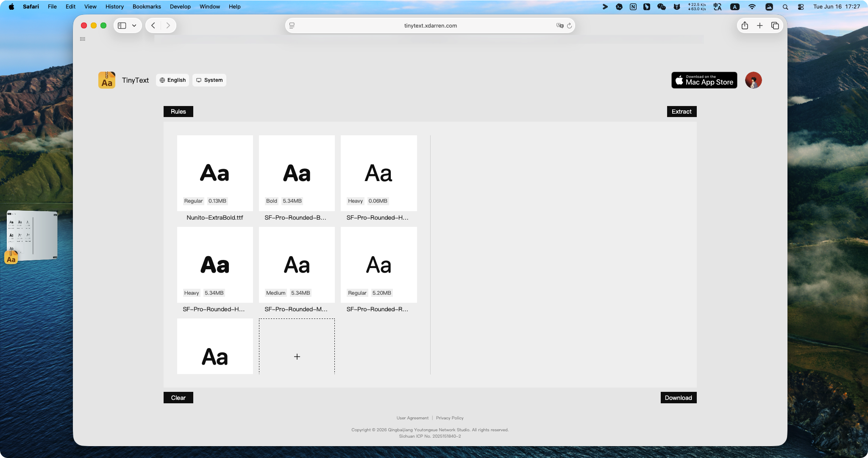Image resolution: width=868 pixels, height=458 pixels.
Task: Open Safari History menu
Action: tap(114, 6)
